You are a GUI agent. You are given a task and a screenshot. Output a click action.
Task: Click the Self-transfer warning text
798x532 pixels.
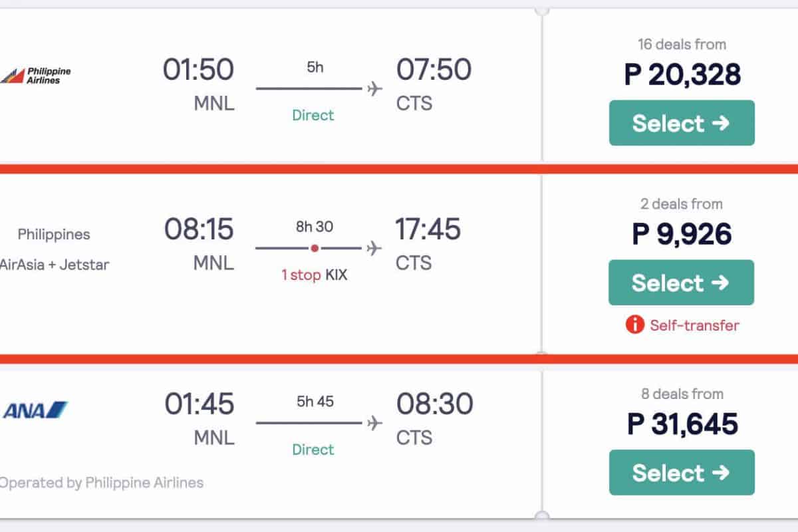(x=694, y=325)
